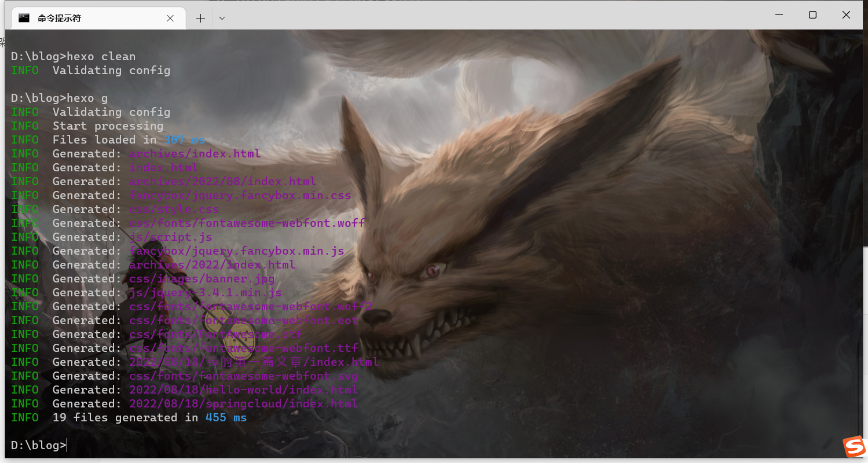
Task: Open the new tab dropdown chevron
Action: click(221, 18)
